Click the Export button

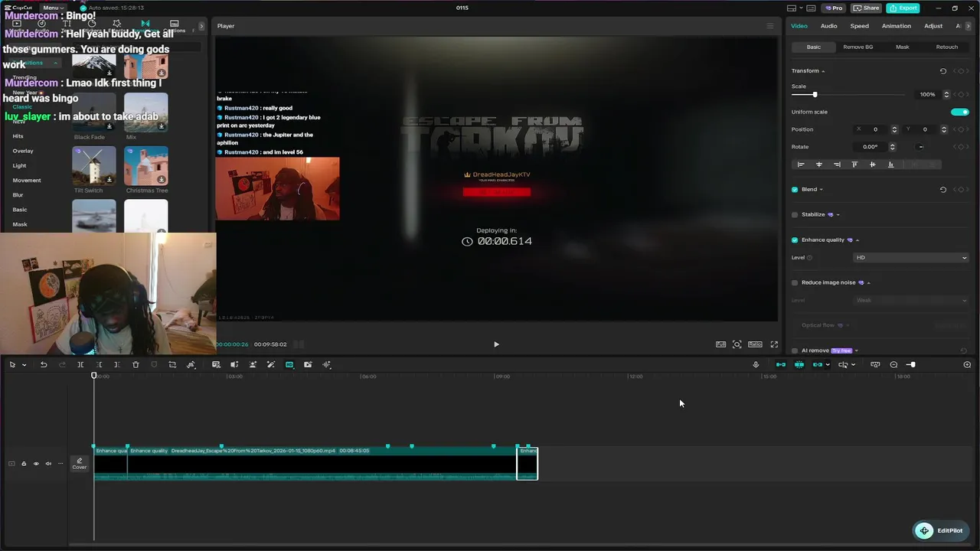(903, 8)
